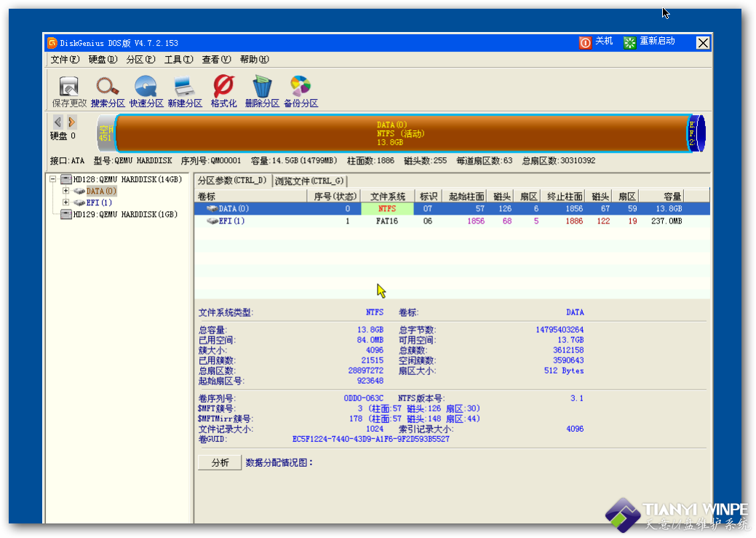Click the Capacity (容量) column header

(661, 197)
